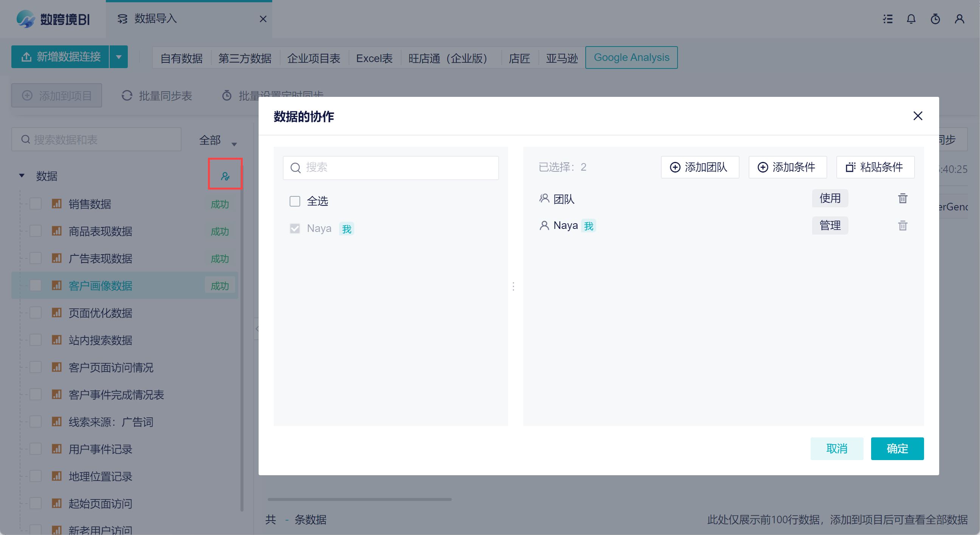Switch to the Excel表 tab
This screenshot has width=980, height=535.
374,58
